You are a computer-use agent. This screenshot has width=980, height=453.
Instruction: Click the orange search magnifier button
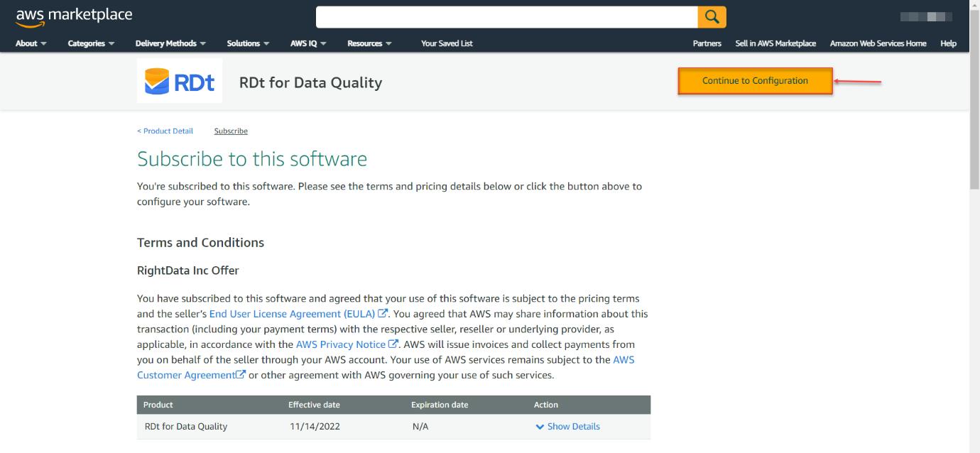(x=712, y=17)
